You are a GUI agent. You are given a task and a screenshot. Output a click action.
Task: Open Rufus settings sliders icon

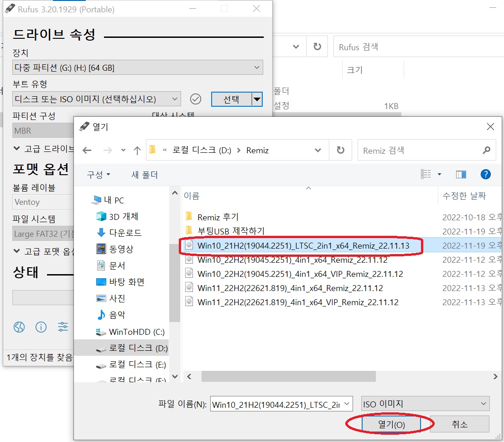[62, 327]
